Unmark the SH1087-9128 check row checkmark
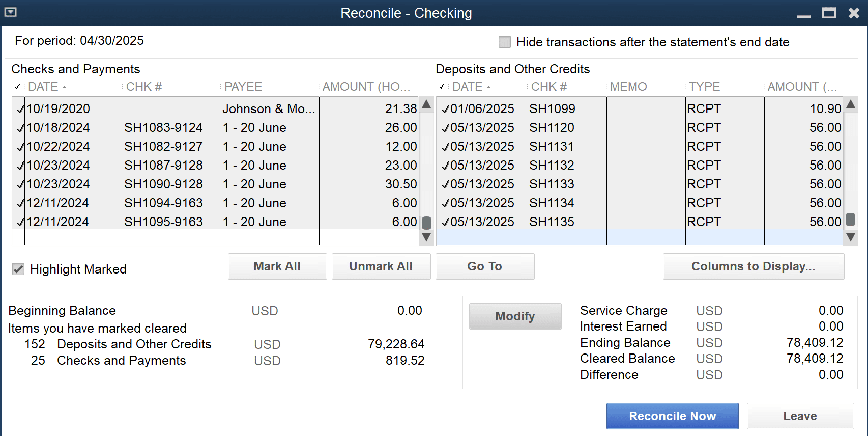This screenshot has width=868, height=436. click(20, 166)
